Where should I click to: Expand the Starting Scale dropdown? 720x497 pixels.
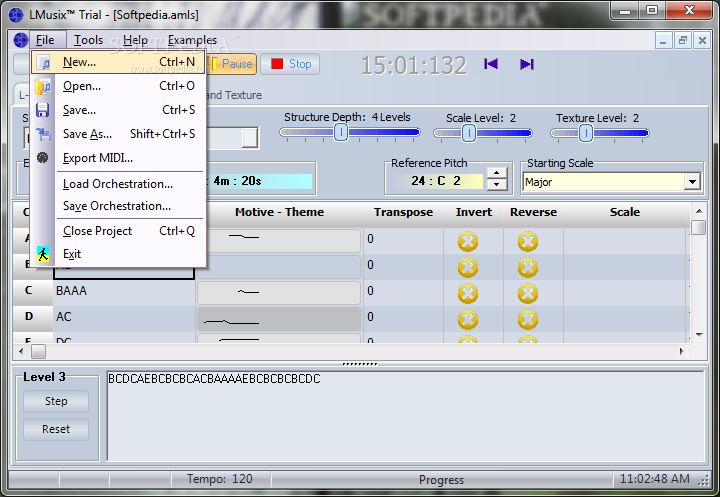692,182
